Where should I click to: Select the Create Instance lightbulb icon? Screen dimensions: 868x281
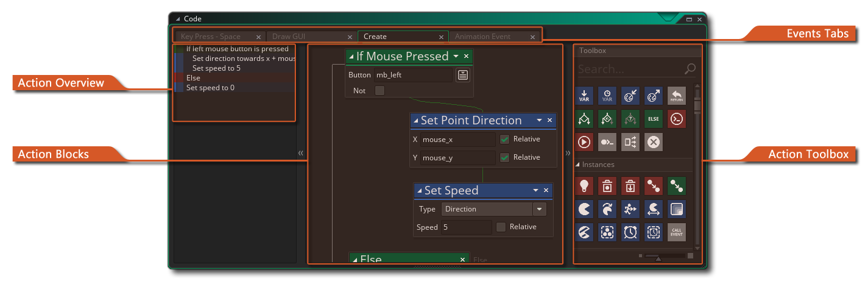[584, 186]
